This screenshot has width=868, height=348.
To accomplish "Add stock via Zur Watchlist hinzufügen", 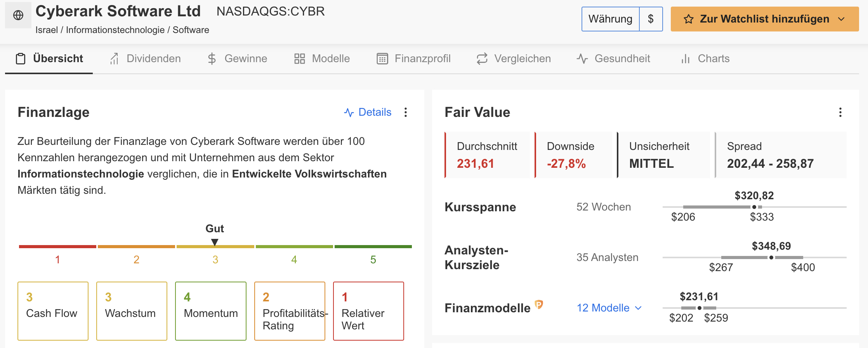I will click(764, 19).
